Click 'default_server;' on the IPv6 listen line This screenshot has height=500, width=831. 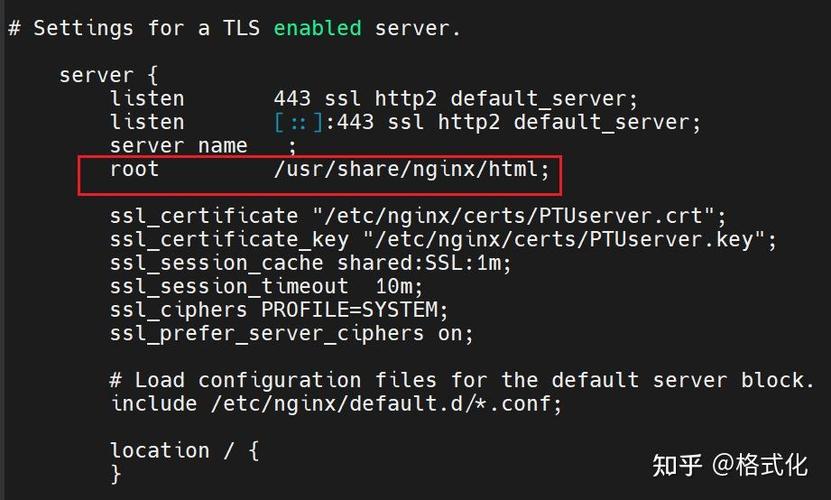point(607,122)
